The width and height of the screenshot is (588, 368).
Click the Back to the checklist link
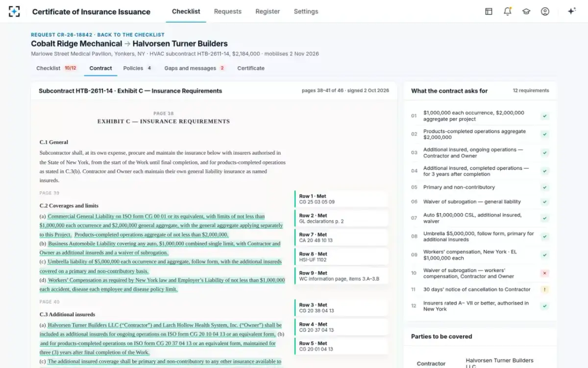[x=131, y=35]
